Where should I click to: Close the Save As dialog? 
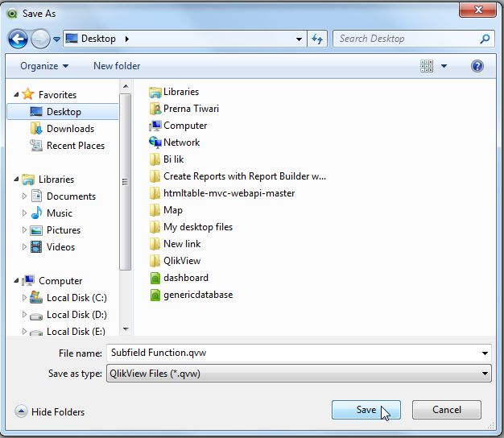[x=478, y=10]
